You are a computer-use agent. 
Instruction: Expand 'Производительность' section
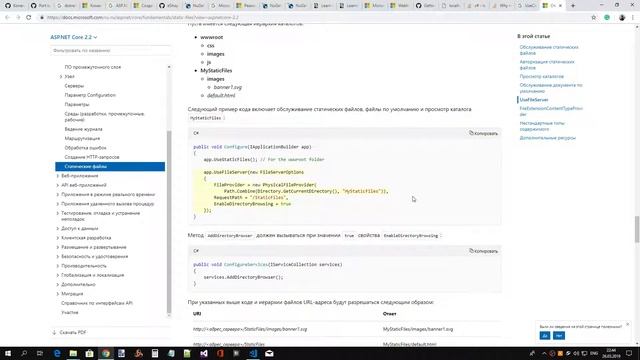[x=58, y=266]
